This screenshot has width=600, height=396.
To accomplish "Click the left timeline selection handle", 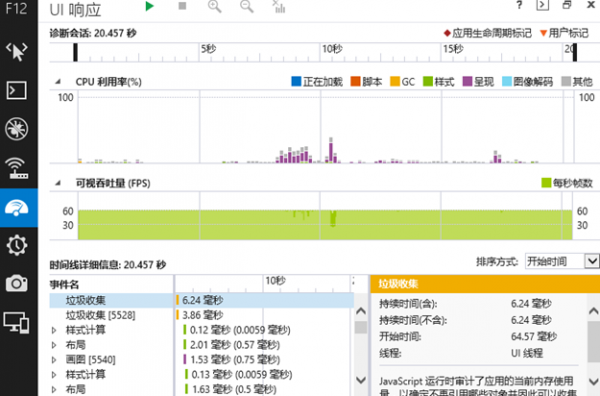I will 75,52.
